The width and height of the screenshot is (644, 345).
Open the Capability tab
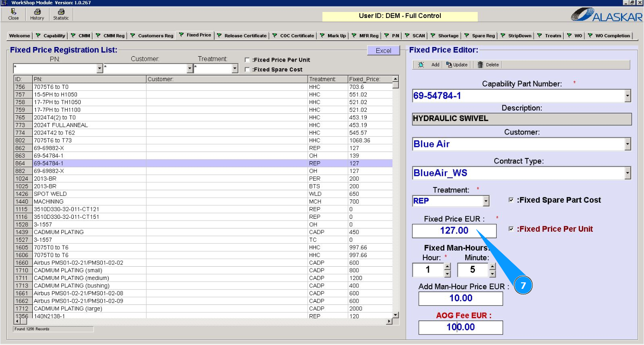(51, 35)
